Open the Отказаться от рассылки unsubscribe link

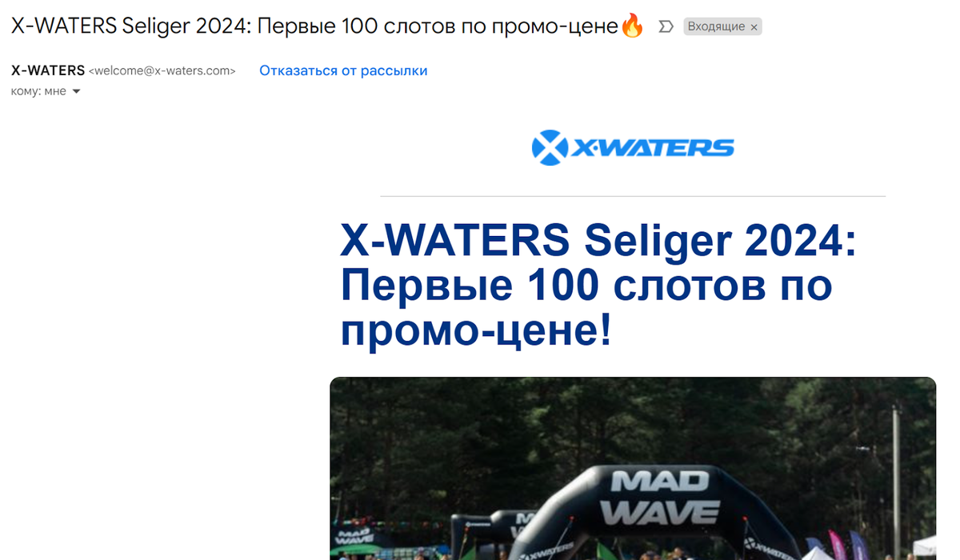coord(343,70)
